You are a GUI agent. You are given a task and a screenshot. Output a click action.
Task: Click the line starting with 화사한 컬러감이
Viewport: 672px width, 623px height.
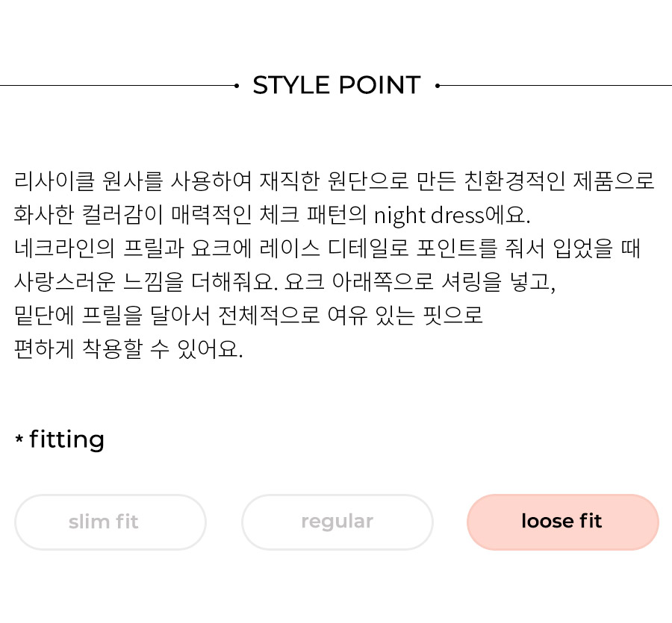click(272, 215)
